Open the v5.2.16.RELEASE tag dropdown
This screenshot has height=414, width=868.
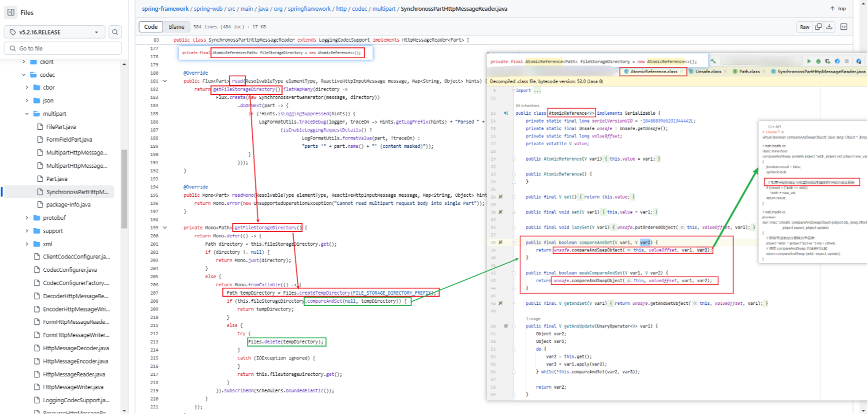tap(55, 32)
